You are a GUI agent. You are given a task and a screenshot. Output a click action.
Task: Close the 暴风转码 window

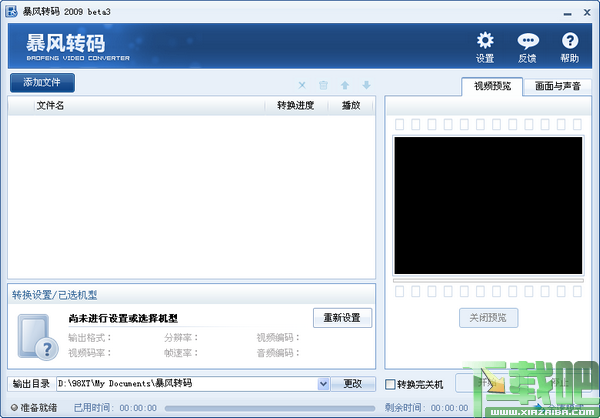pyautogui.click(x=587, y=13)
